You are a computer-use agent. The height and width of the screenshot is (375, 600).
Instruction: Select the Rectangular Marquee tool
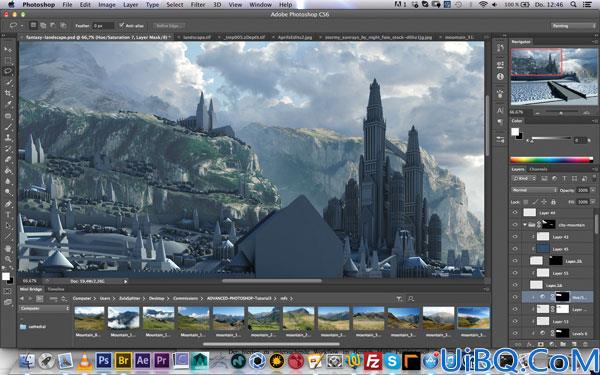(x=8, y=60)
